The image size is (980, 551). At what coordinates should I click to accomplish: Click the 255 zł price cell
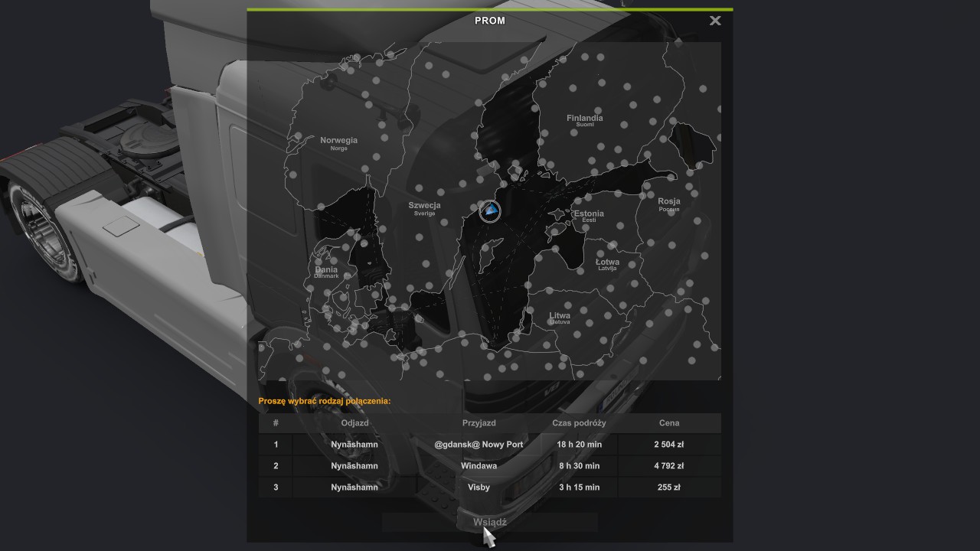[668, 487]
